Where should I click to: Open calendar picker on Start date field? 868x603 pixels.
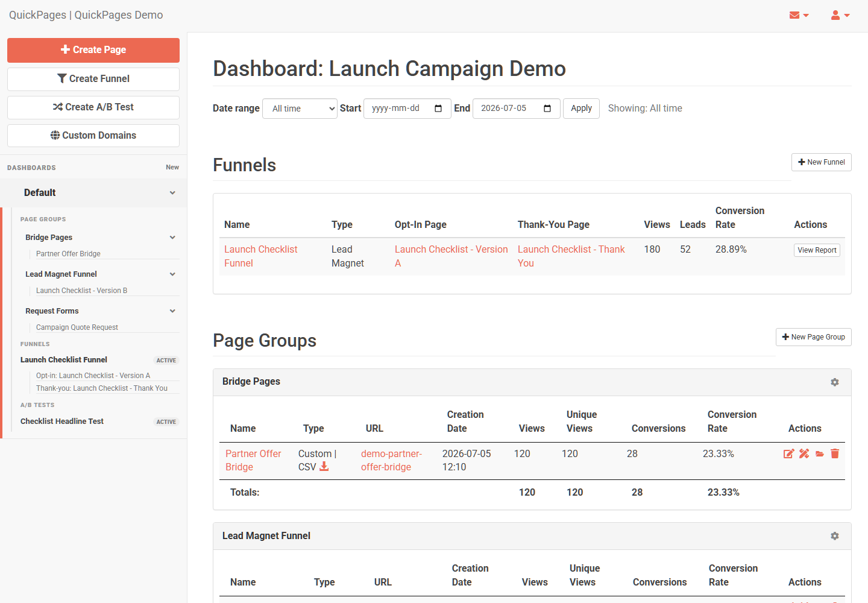point(438,109)
